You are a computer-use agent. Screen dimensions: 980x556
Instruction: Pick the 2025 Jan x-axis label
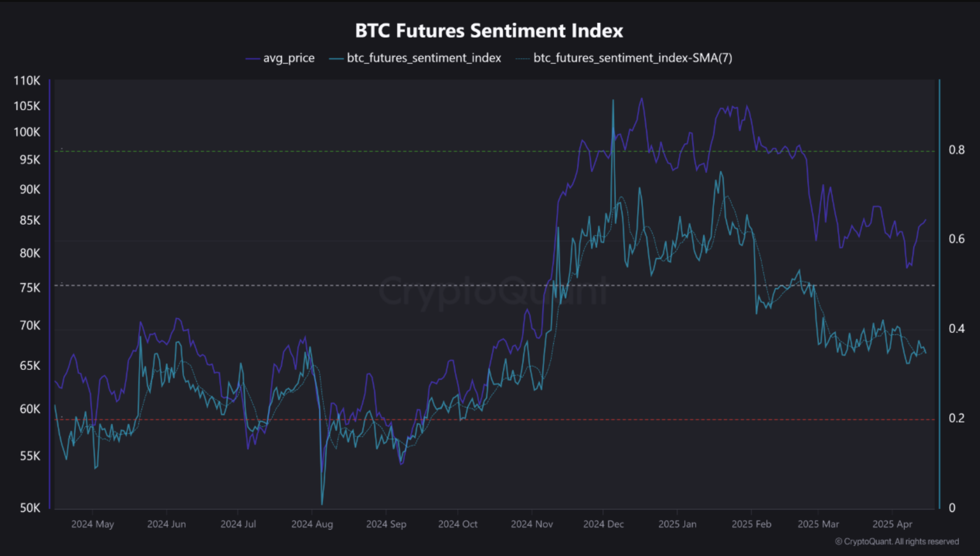pyautogui.click(x=677, y=524)
